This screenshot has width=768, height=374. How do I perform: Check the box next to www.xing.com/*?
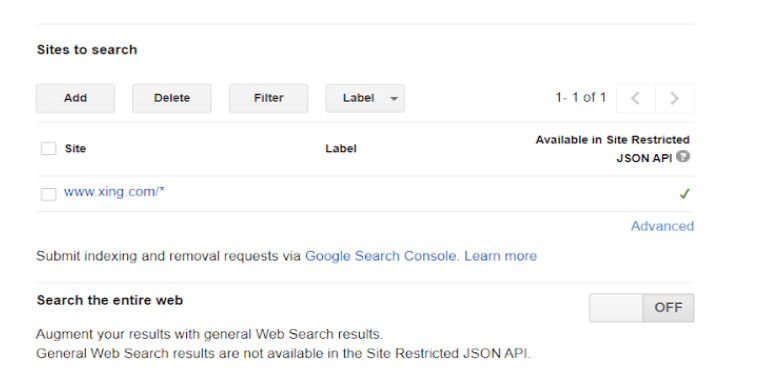click(48, 194)
